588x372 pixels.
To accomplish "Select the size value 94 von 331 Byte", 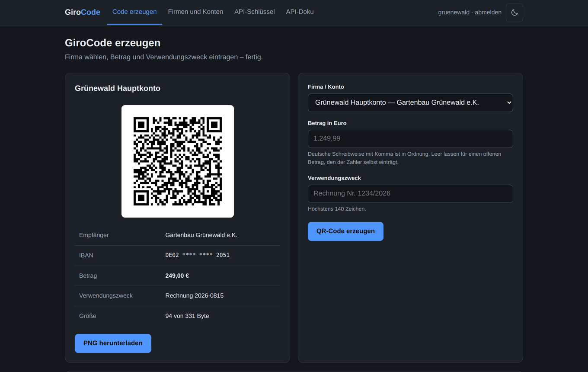I will coord(187,316).
